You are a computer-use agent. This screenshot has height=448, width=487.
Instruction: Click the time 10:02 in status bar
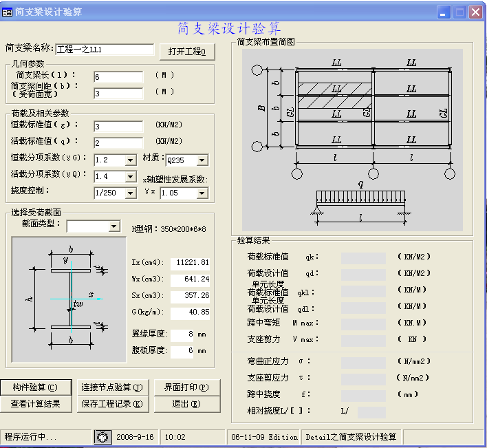click(175, 437)
